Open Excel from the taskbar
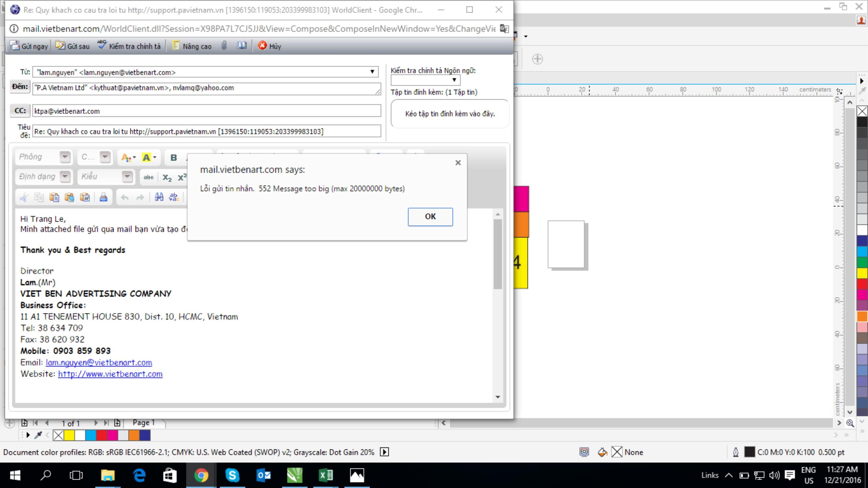This screenshot has width=868, height=488. [326, 475]
